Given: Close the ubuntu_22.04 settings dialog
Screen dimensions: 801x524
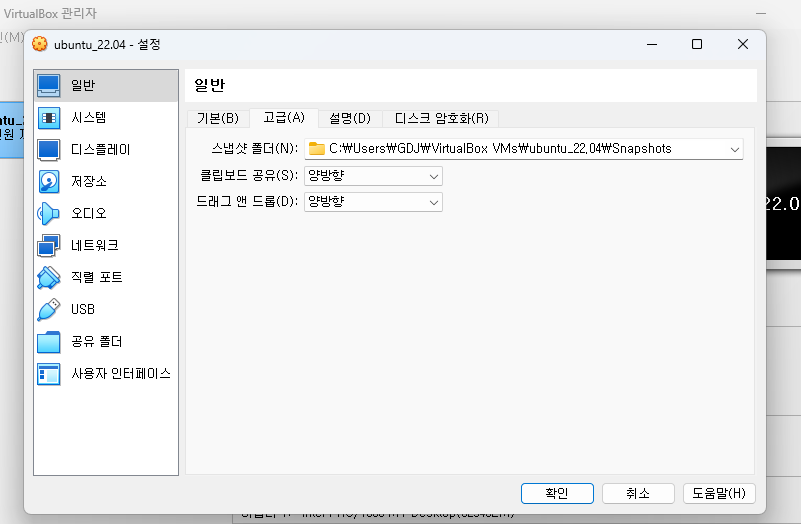Looking at the screenshot, I should (x=743, y=44).
